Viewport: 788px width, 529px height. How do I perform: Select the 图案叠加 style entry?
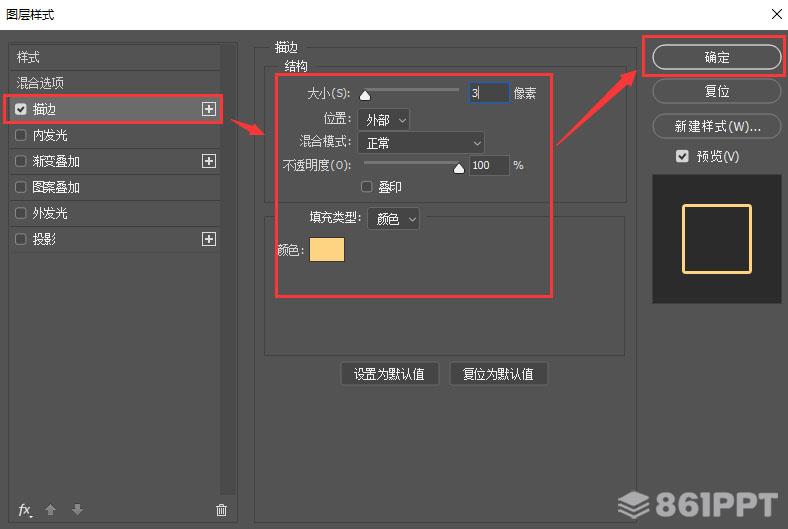pyautogui.click(x=115, y=187)
